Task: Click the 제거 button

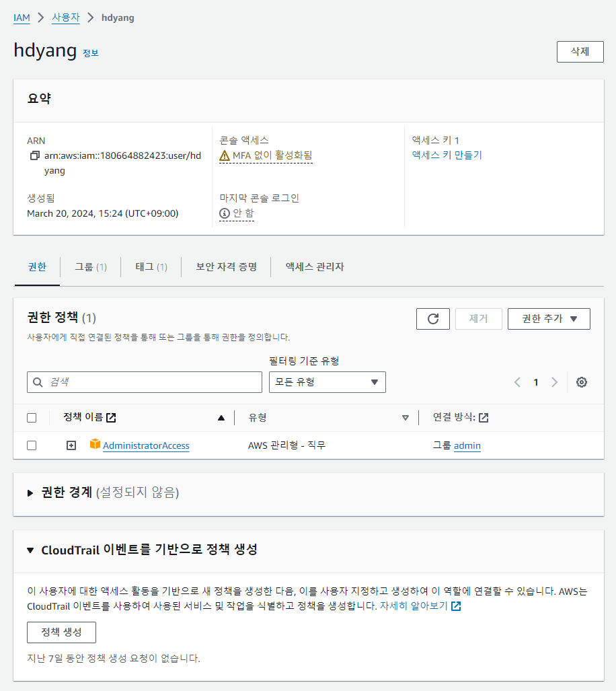Action: [x=479, y=319]
